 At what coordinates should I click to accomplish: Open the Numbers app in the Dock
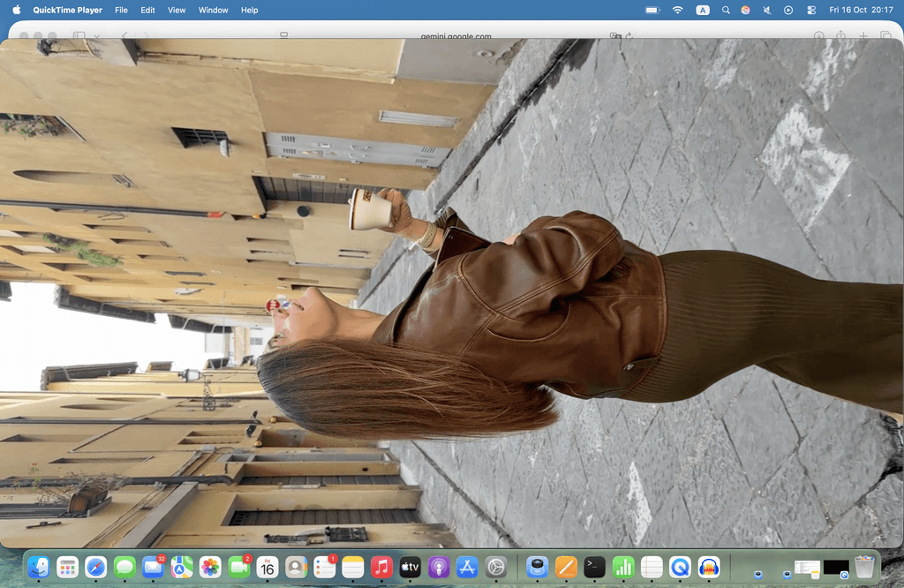point(622,568)
